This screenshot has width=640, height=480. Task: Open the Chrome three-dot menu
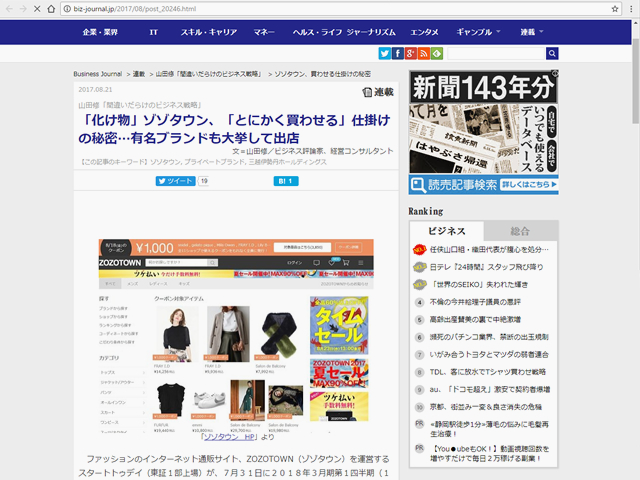(x=625, y=8)
